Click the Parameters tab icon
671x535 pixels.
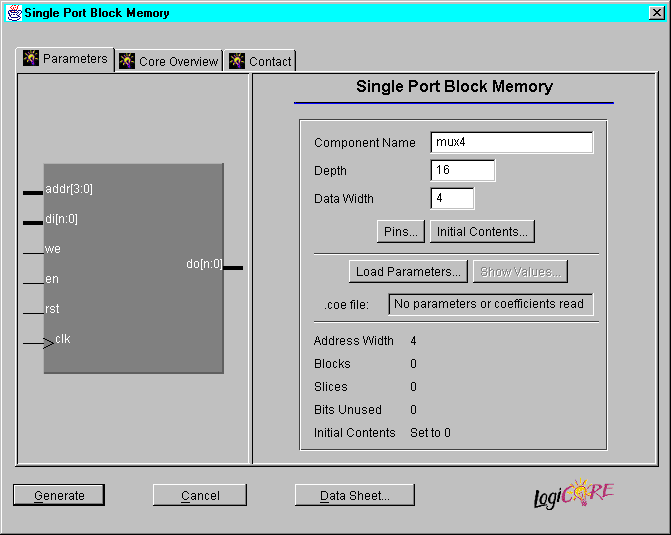[x=31, y=58]
